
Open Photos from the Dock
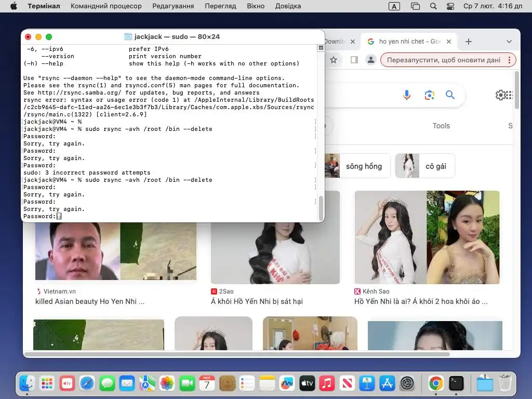pos(167,383)
